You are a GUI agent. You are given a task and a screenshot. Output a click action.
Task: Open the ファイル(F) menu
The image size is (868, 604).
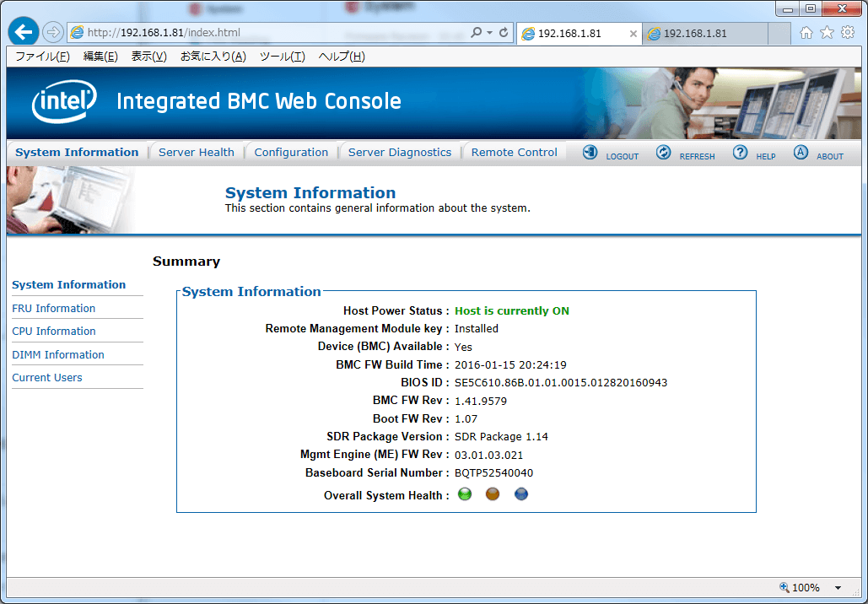click(42, 57)
